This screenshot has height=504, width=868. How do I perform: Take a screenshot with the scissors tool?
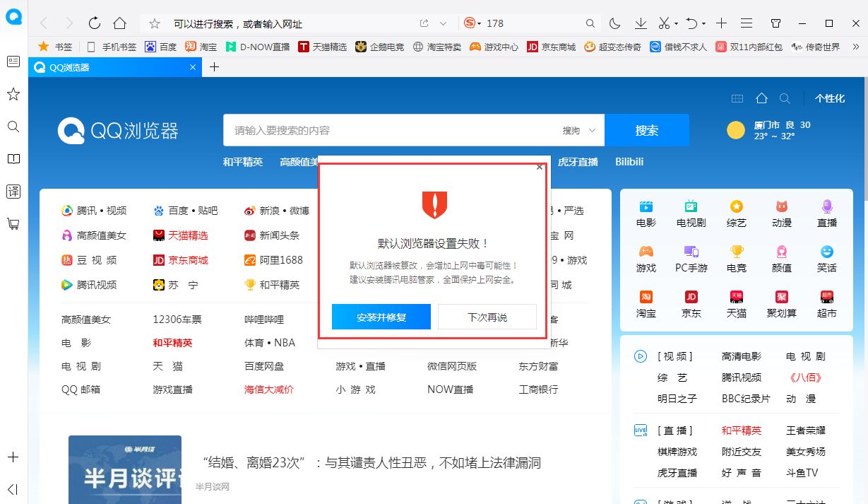[x=662, y=23]
